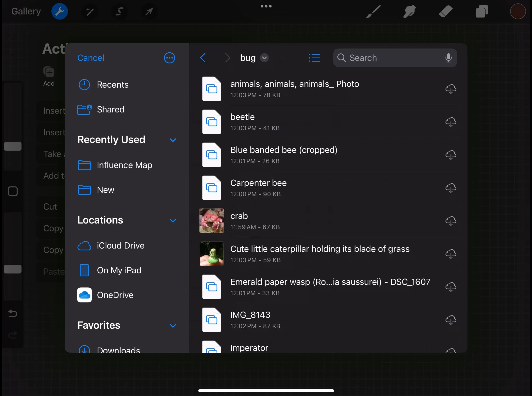Select the crab image thumbnail
532x396 pixels.
211,220
